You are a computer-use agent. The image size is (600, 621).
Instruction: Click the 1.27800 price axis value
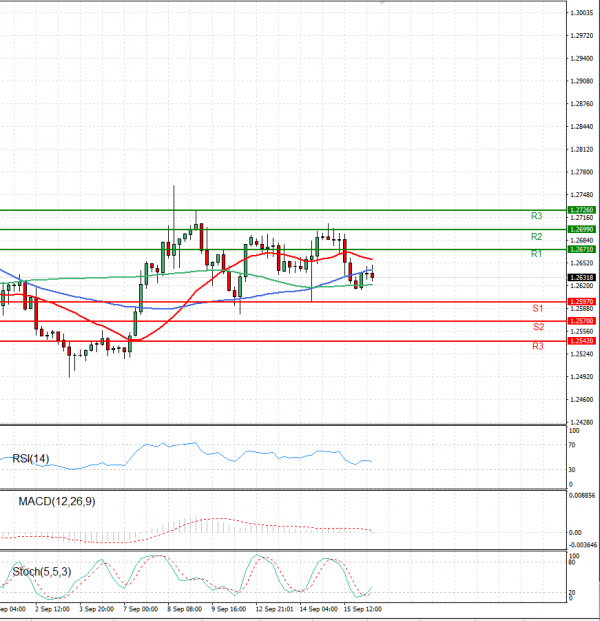pyautogui.click(x=581, y=172)
